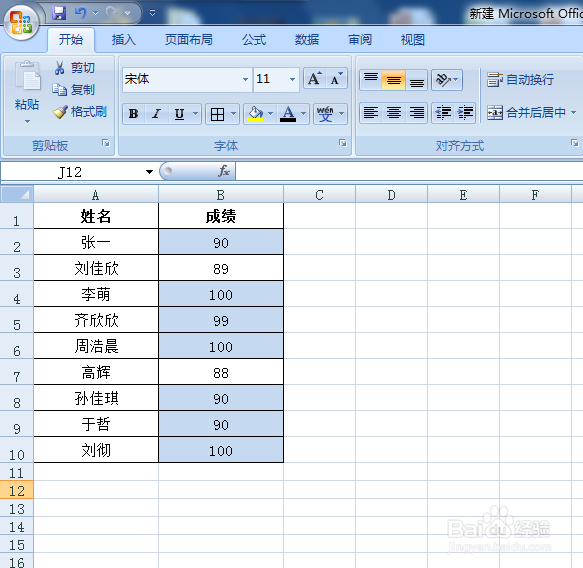Toggle italic formatting
This screenshot has width=583, height=568.
click(157, 114)
